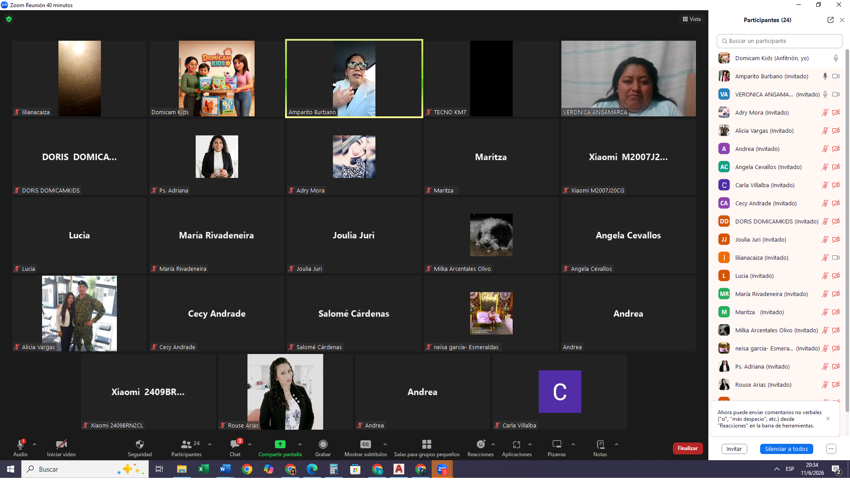The width and height of the screenshot is (850, 504).
Task: Open the Aplicaciones icon
Action: pyautogui.click(x=517, y=444)
